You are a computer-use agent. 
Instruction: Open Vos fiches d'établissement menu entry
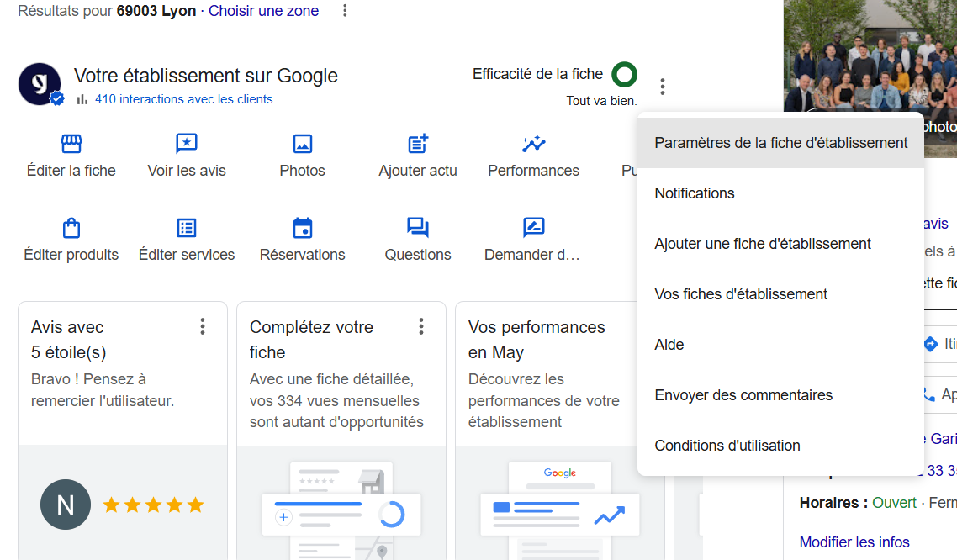(780, 294)
